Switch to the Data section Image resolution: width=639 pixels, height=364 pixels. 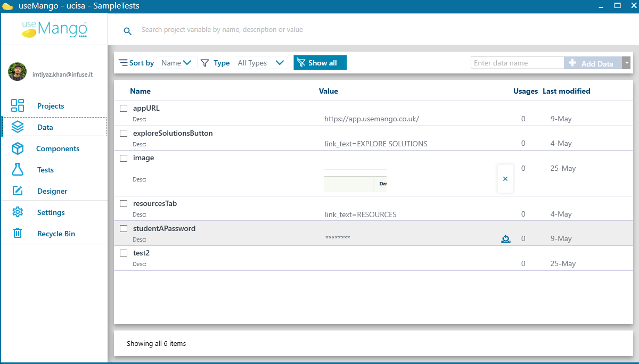[45, 127]
